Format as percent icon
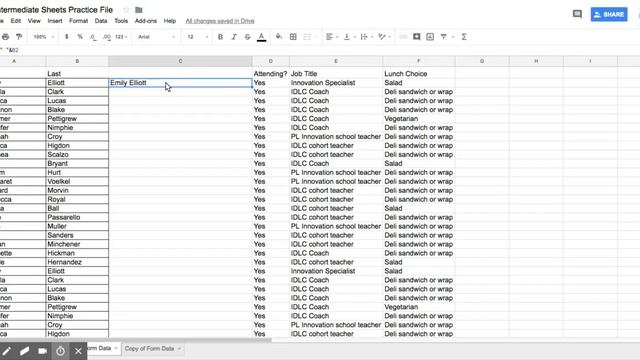Image resolution: width=640 pixels, height=360 pixels. [x=80, y=37]
